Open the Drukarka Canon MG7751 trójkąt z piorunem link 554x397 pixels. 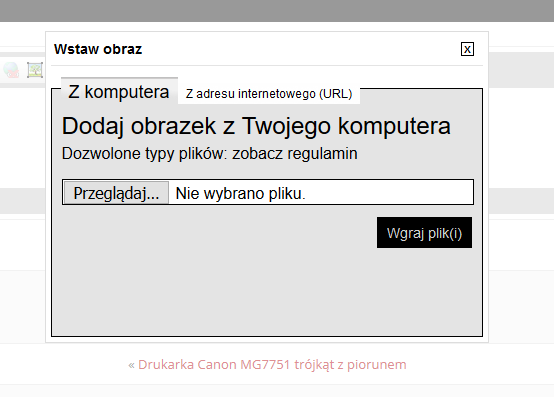click(272, 365)
